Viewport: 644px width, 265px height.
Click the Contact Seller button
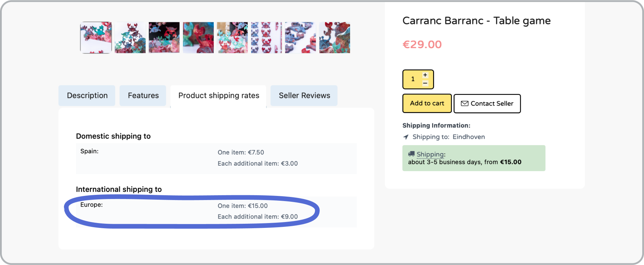tap(487, 103)
